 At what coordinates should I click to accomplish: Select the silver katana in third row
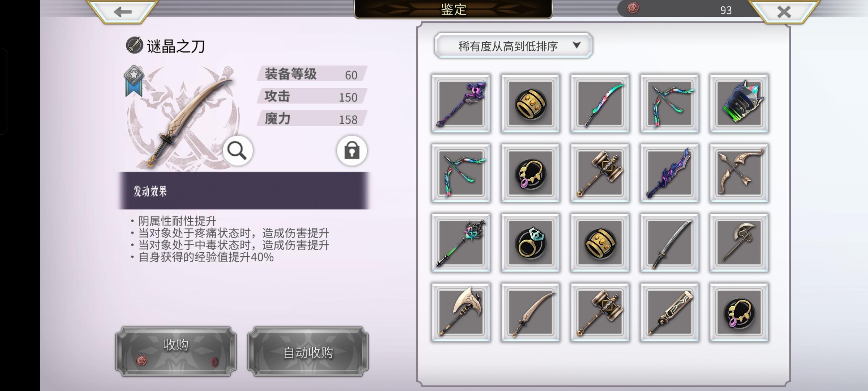669,243
